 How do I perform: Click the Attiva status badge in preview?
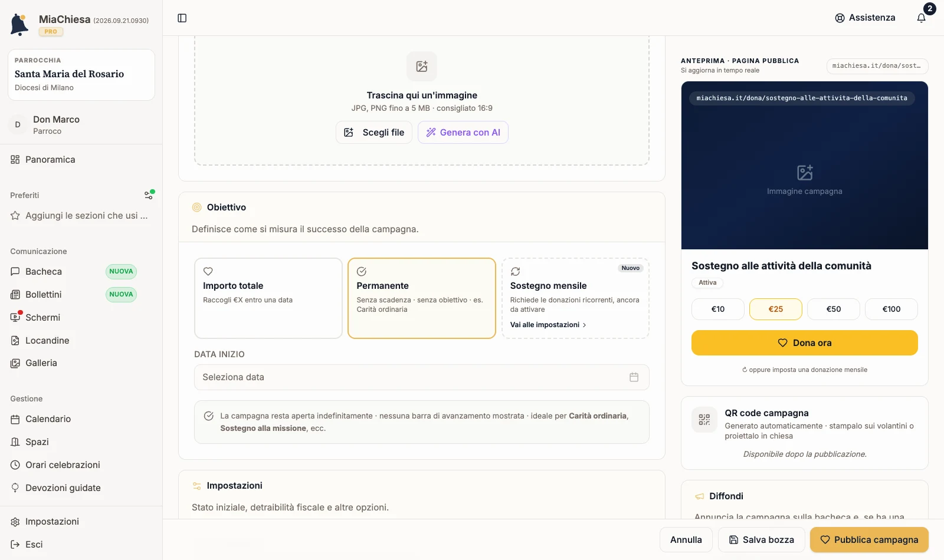click(x=707, y=283)
